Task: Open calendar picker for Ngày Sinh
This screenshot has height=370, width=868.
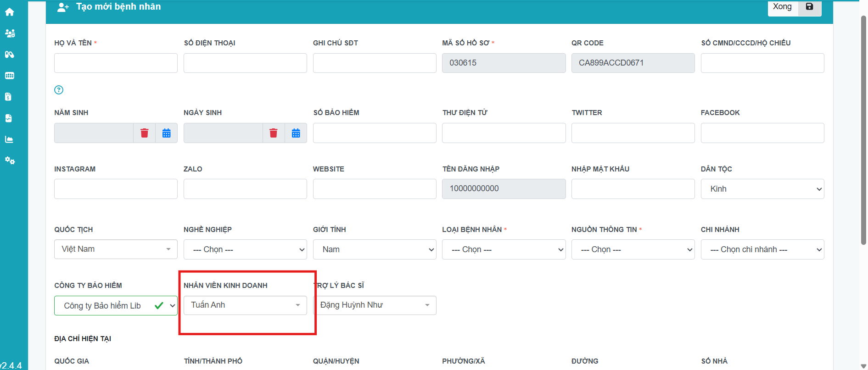Action: (296, 133)
